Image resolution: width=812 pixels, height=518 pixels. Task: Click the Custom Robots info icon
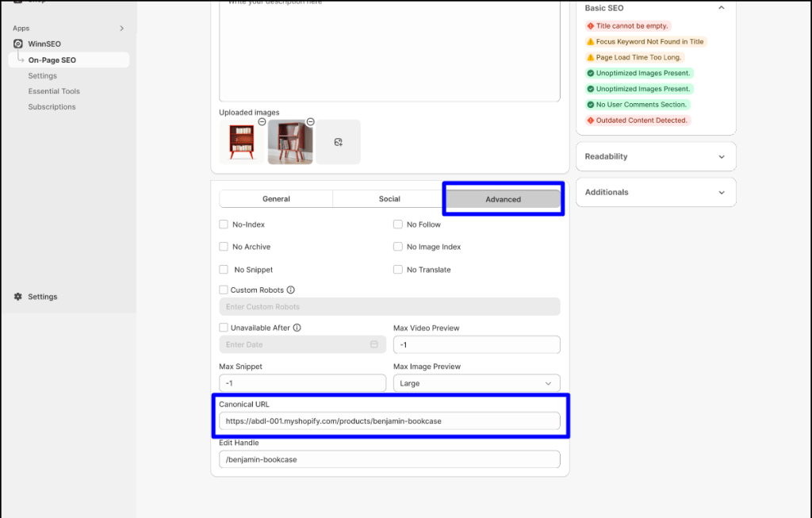tap(291, 290)
